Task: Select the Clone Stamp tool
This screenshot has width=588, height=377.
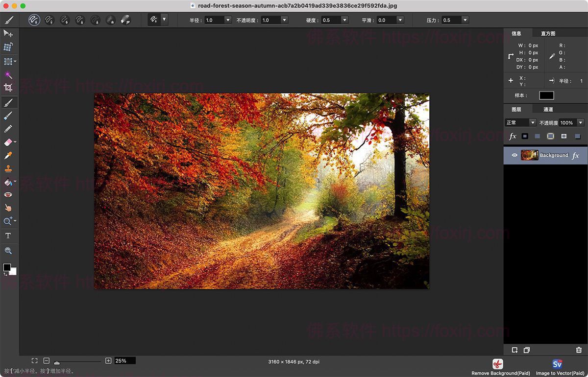Action: point(8,169)
